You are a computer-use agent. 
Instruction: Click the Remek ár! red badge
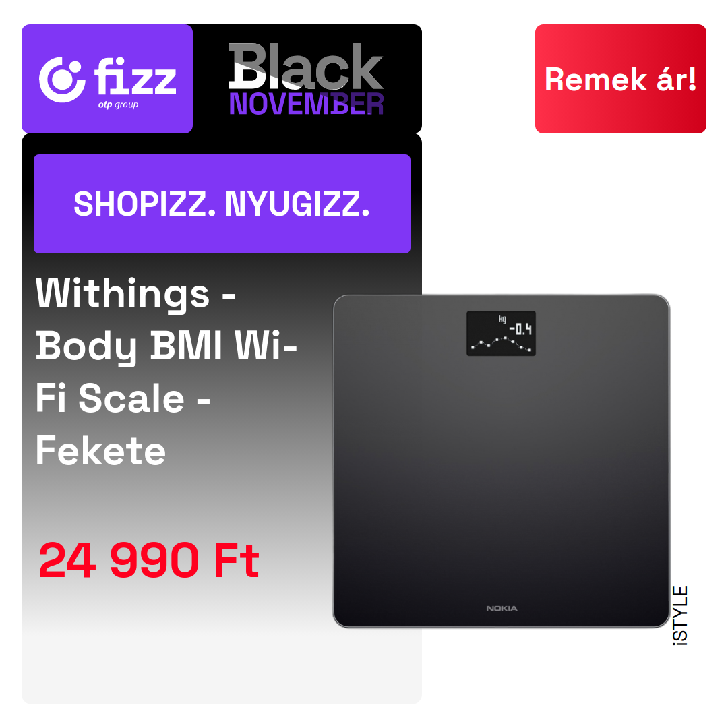(620, 79)
